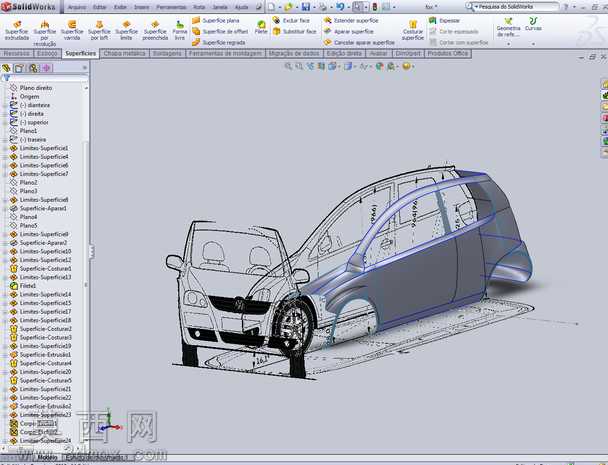This screenshot has height=465, width=608.
Task: Select the Superfície preenchida tool
Action: pyautogui.click(x=155, y=31)
